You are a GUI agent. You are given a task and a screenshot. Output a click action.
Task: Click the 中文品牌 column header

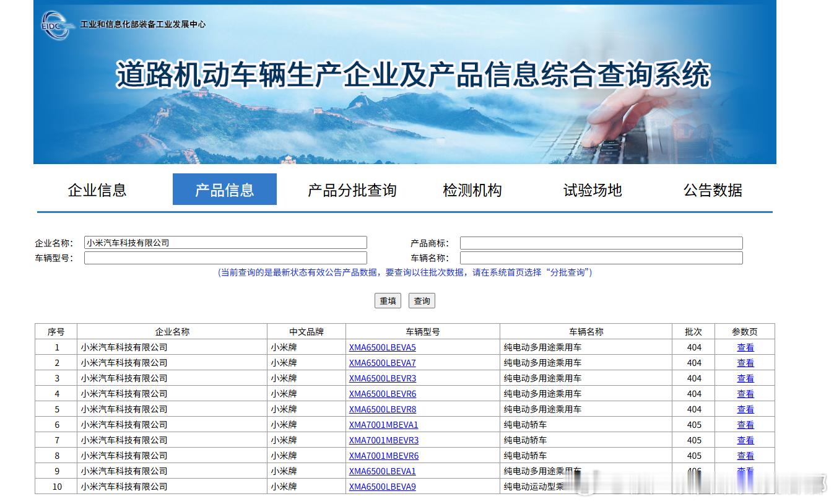pyautogui.click(x=306, y=332)
